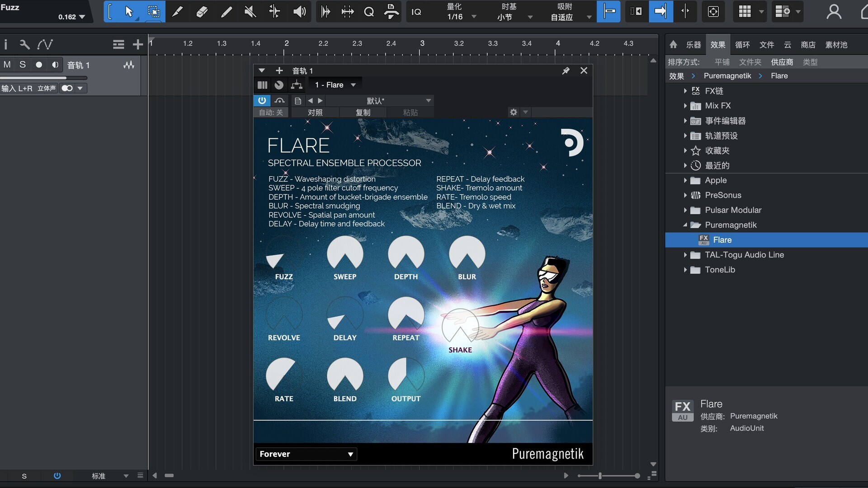
Task: Select the Arrow tool in toolbar
Action: [129, 11]
